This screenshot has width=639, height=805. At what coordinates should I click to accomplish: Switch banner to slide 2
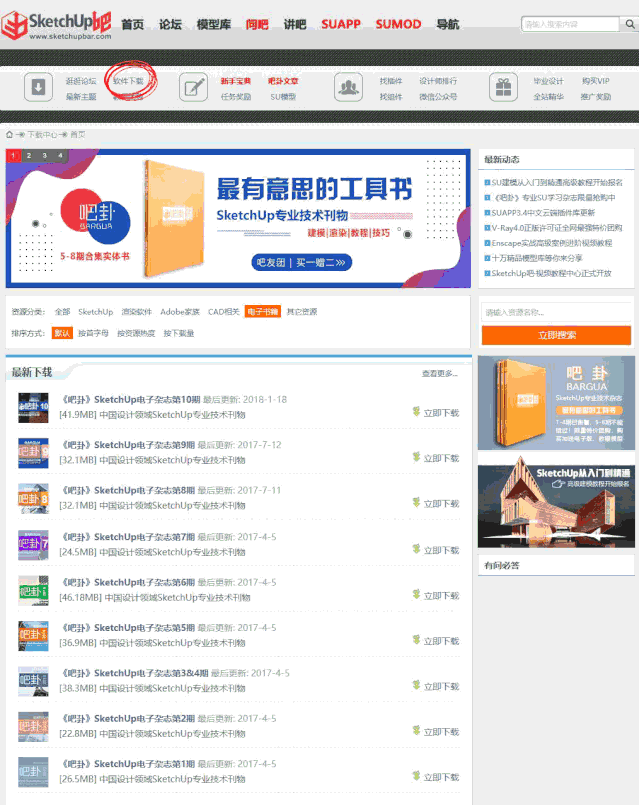pos(29,156)
